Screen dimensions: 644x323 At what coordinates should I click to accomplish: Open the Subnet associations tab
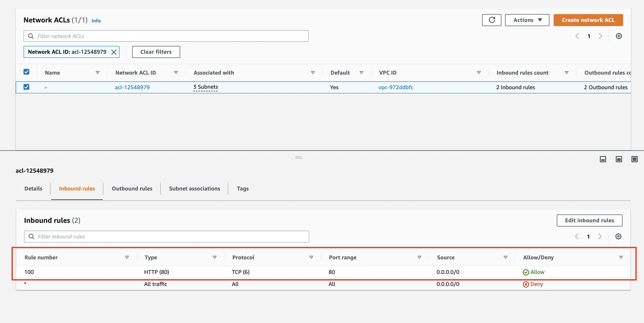point(194,188)
